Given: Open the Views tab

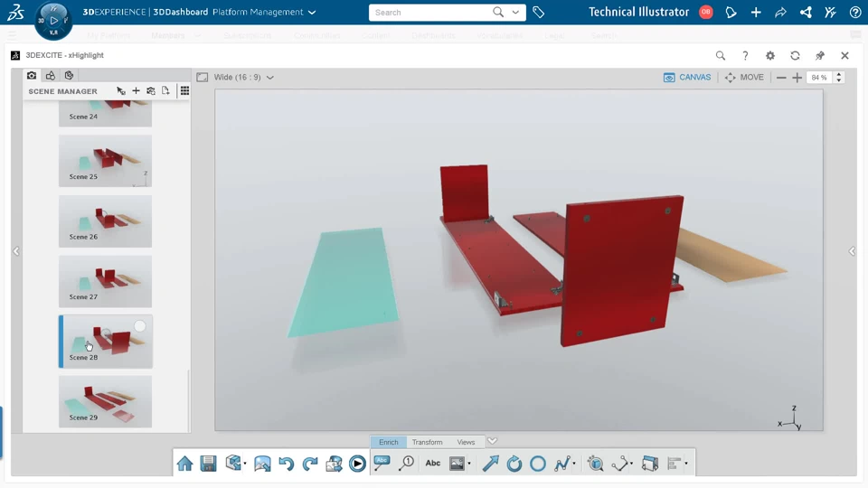Looking at the screenshot, I should pos(467,442).
